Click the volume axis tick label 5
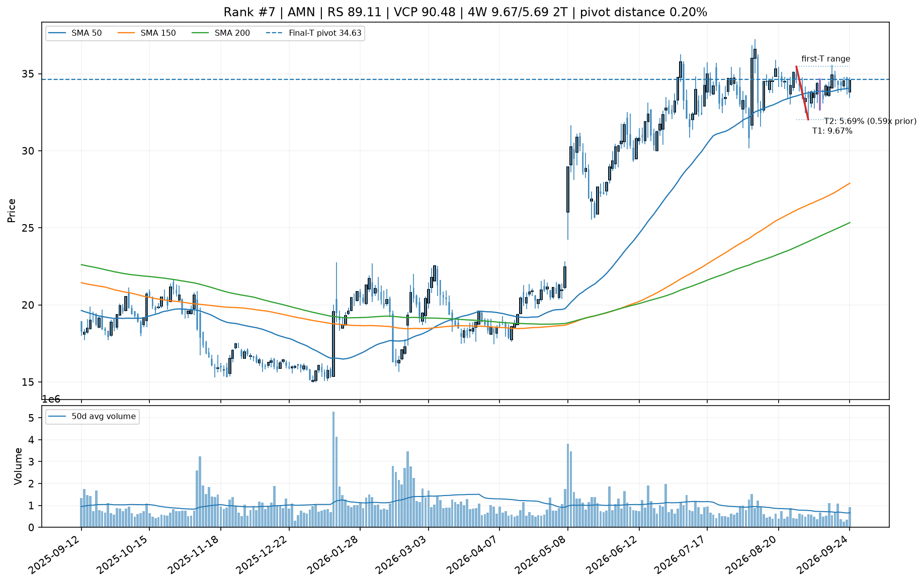Image resolution: width=924 pixels, height=584 pixels. [31, 418]
